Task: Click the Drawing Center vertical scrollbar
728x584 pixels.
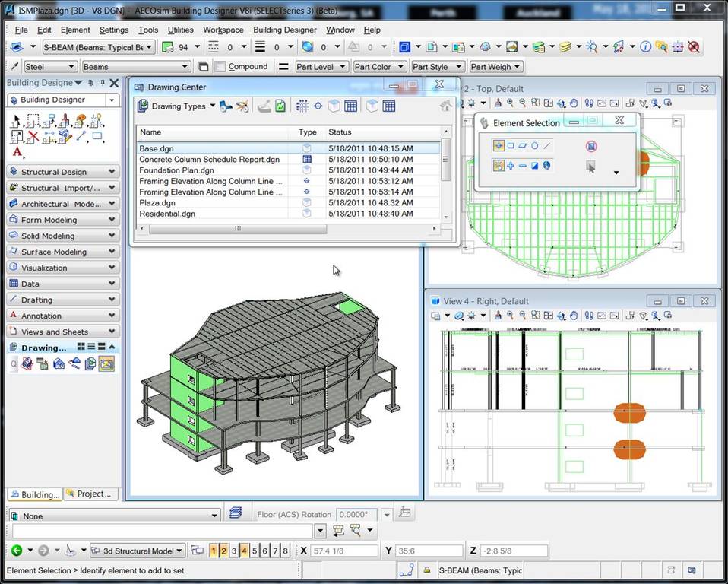Action: pyautogui.click(x=446, y=160)
